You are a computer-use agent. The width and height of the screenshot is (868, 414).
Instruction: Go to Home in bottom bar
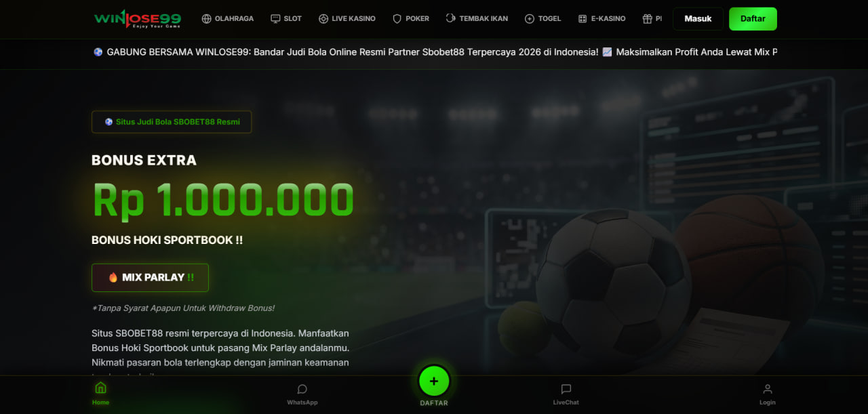(100, 394)
